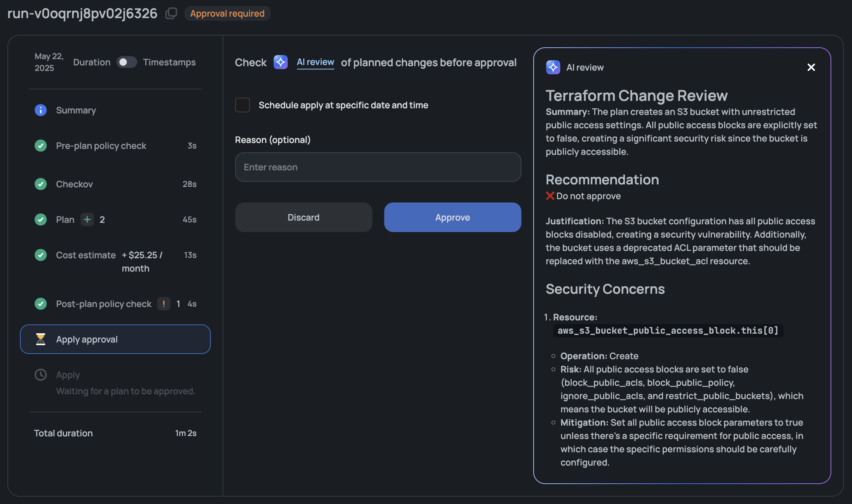Click the Summary info icon
The width and height of the screenshot is (852, 504).
pyautogui.click(x=41, y=110)
